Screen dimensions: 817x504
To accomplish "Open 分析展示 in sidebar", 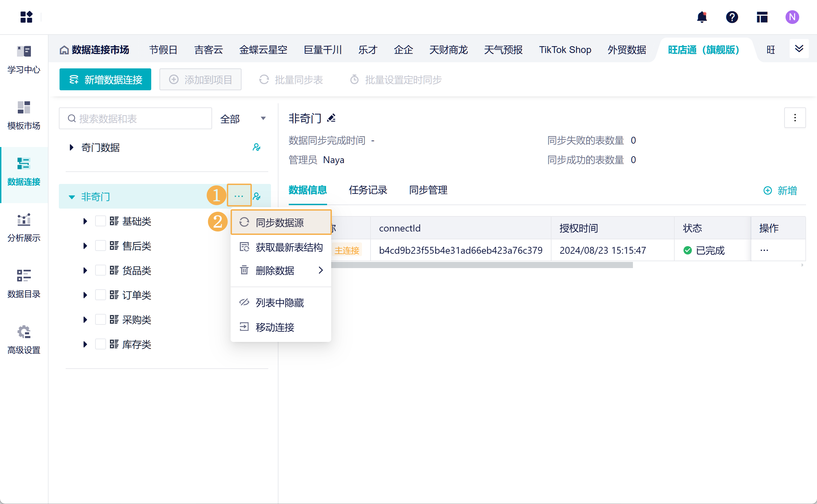I will coord(24,228).
